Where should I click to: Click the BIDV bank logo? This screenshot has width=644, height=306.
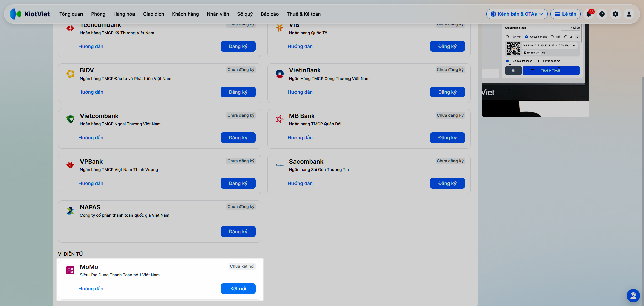(70, 74)
